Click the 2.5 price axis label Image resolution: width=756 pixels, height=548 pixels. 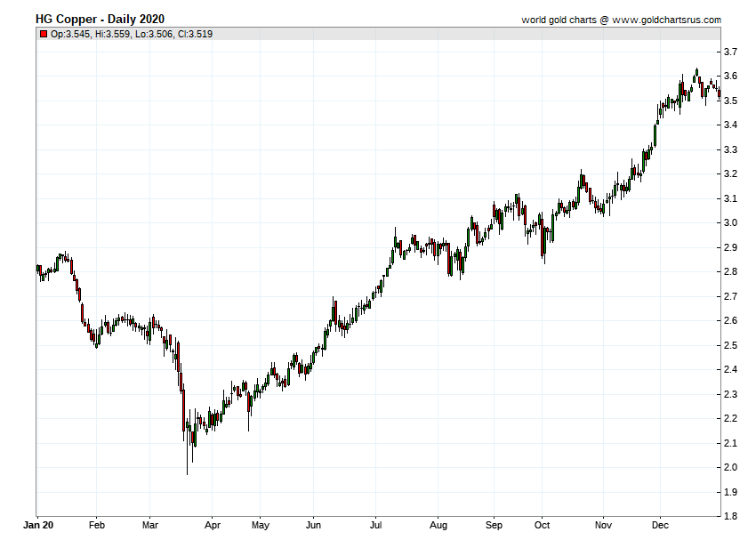(x=730, y=345)
